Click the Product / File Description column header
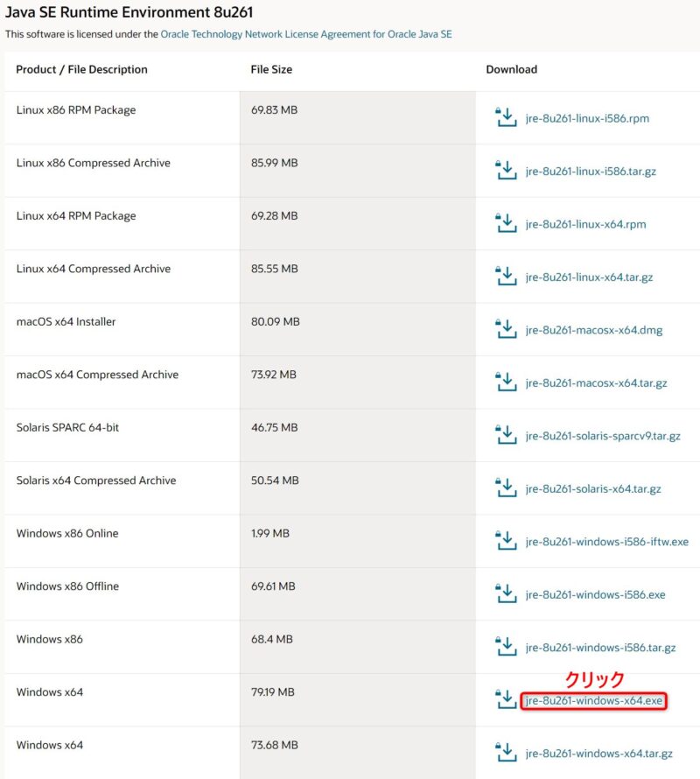The height and width of the screenshot is (779, 700). tap(81, 69)
